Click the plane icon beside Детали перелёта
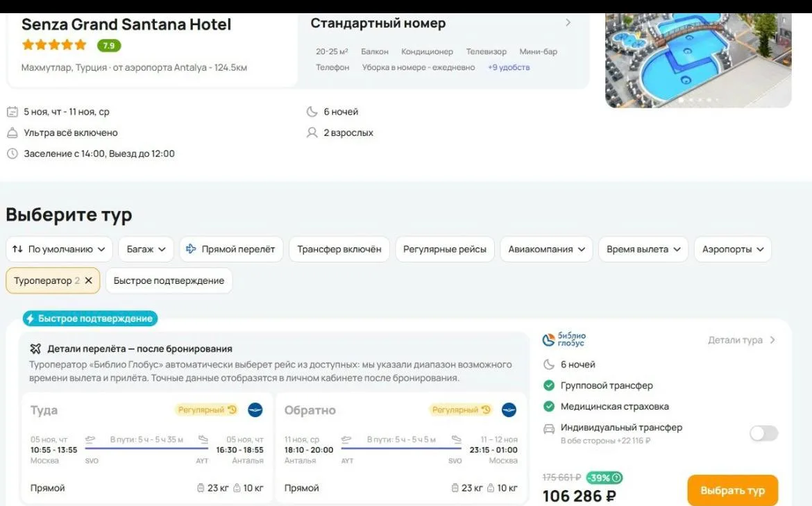The height and width of the screenshot is (506, 812). [35, 348]
